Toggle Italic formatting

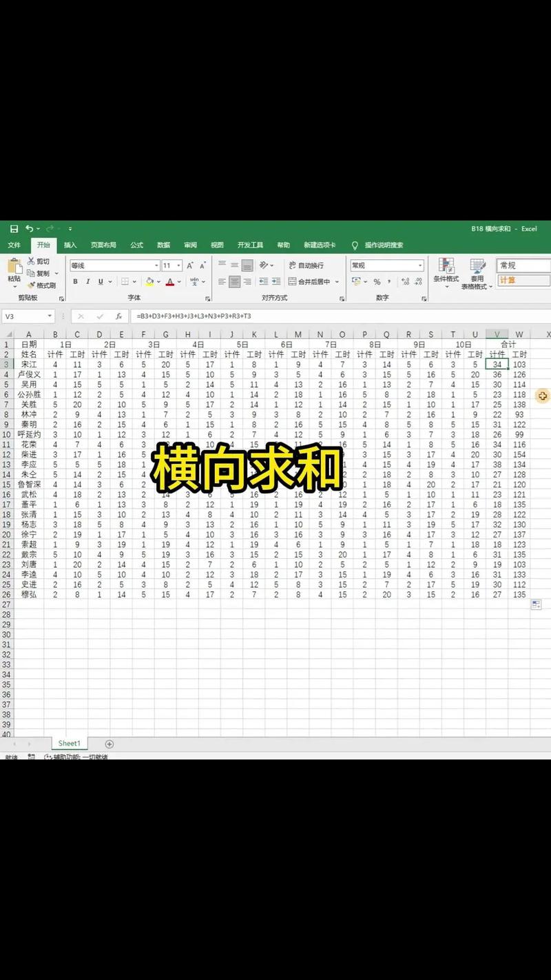click(x=87, y=280)
